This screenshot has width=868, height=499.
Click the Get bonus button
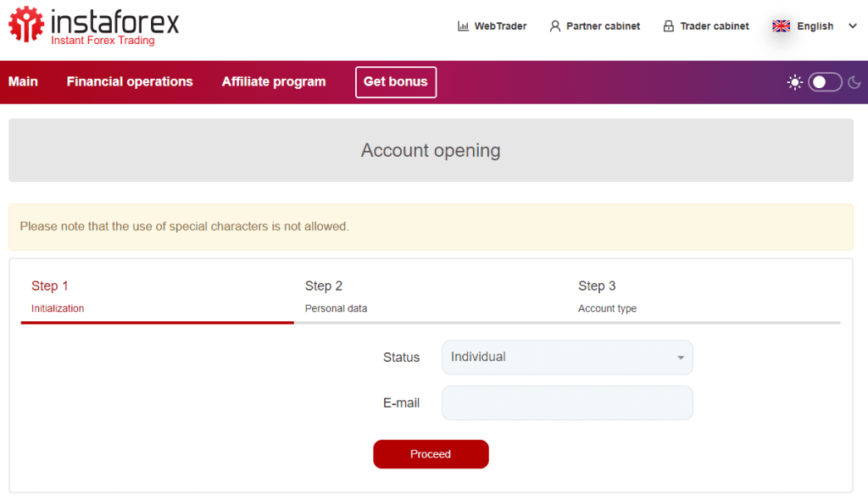pos(396,82)
